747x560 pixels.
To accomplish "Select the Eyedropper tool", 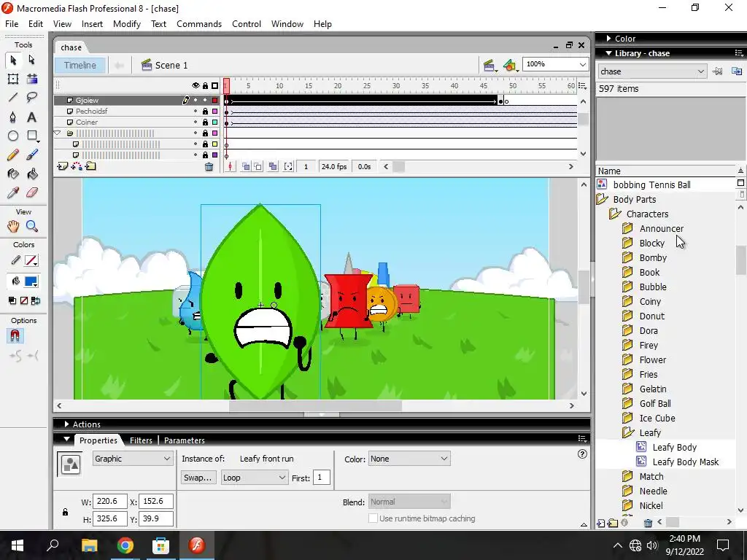I will click(x=13, y=193).
